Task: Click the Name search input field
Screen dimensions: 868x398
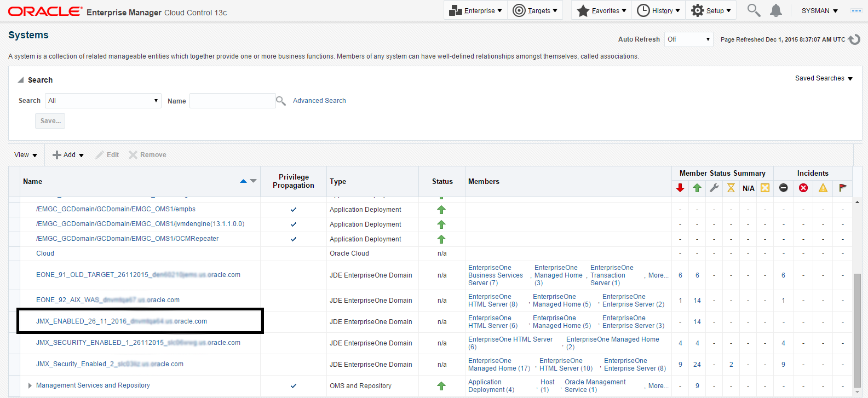Action: pyautogui.click(x=232, y=101)
